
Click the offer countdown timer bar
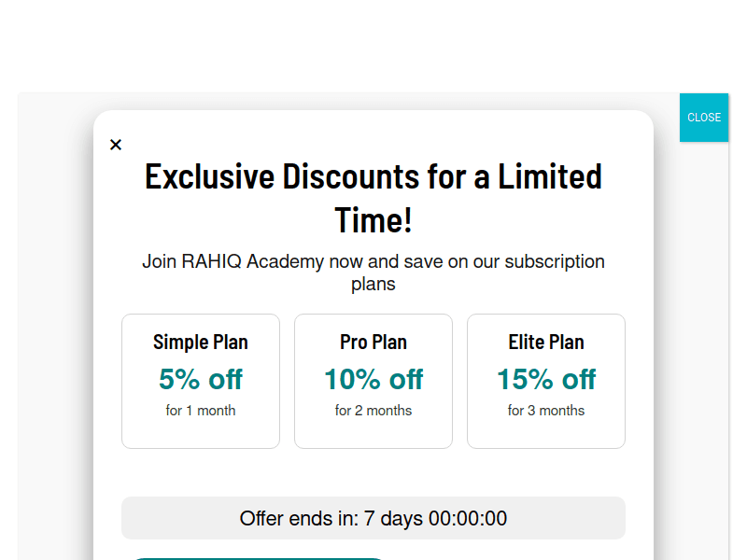(373, 518)
